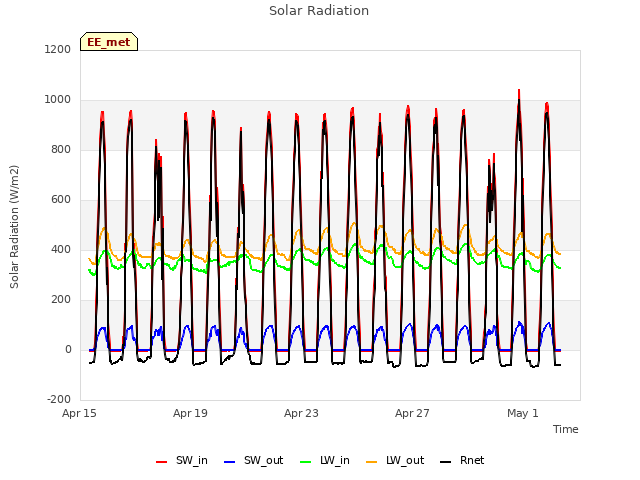
Task: Click the 1000 y-axis tick label
Action: tap(58, 100)
